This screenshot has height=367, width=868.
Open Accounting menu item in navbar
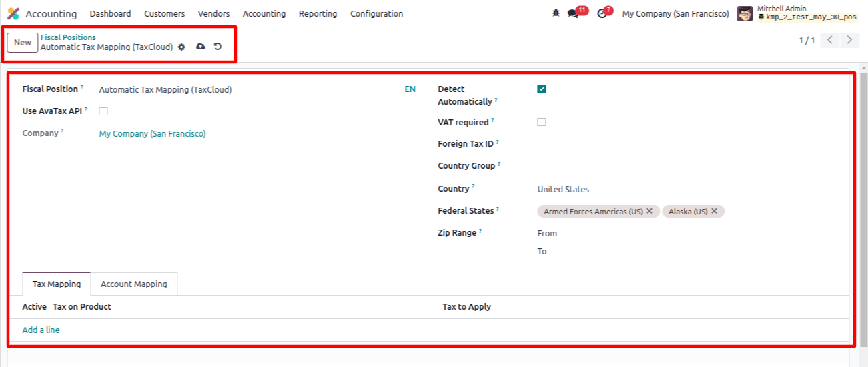click(264, 13)
